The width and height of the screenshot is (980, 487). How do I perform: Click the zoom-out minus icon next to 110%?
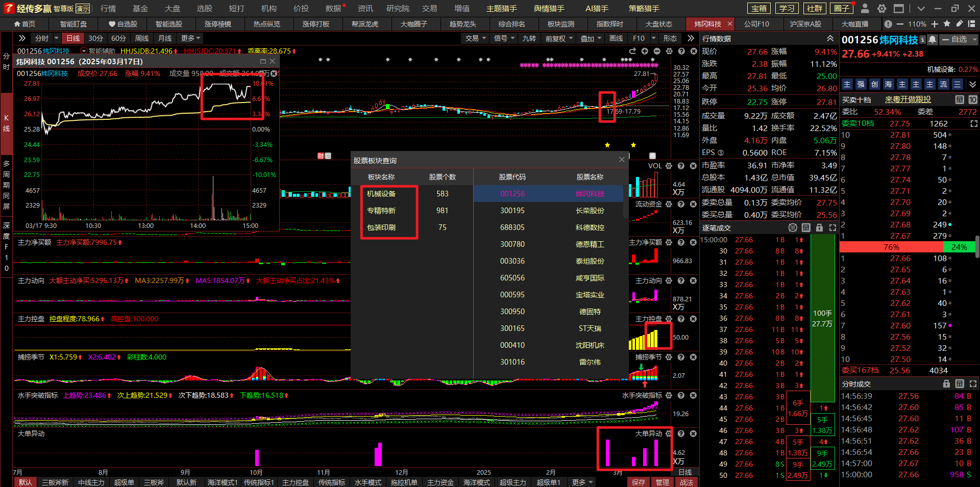pos(900,24)
